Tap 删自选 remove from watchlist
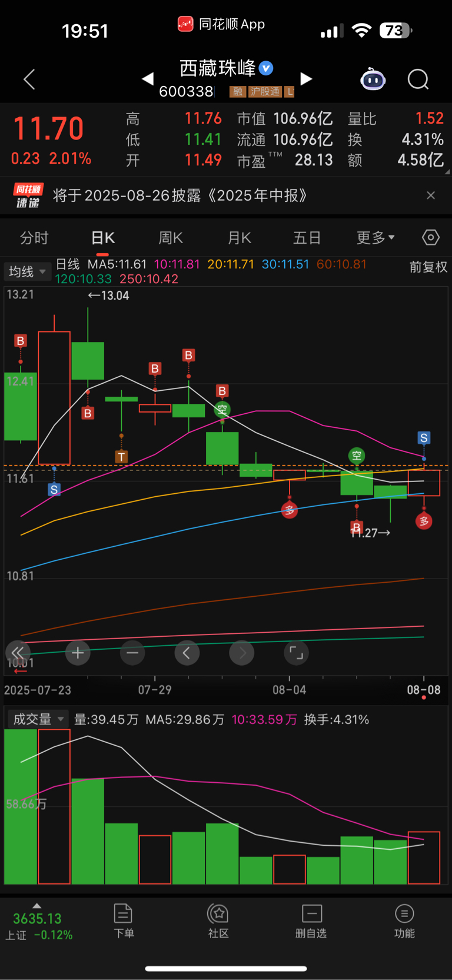The height and width of the screenshot is (980, 452). 311,921
